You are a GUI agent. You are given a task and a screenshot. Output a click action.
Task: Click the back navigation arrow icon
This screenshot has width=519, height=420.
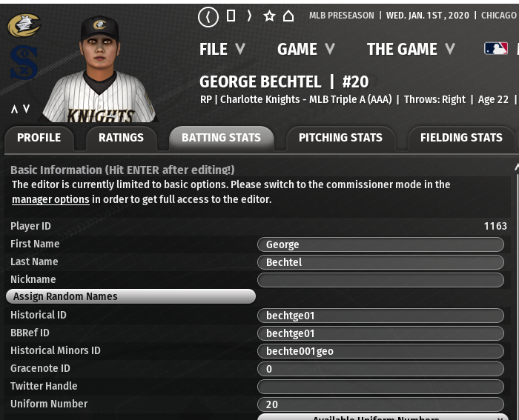pyautogui.click(x=208, y=16)
